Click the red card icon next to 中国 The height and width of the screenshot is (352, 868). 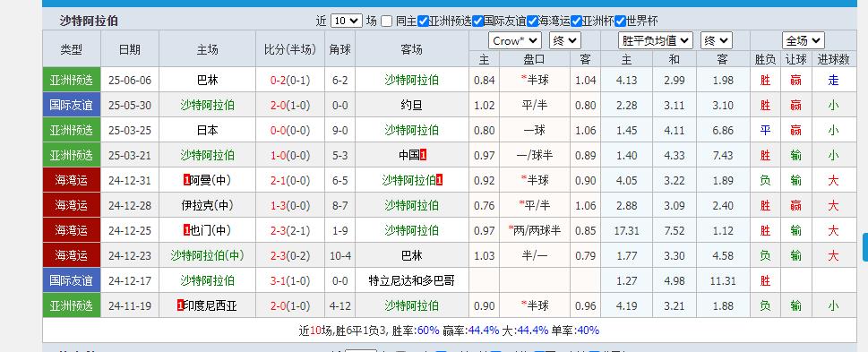click(x=424, y=155)
